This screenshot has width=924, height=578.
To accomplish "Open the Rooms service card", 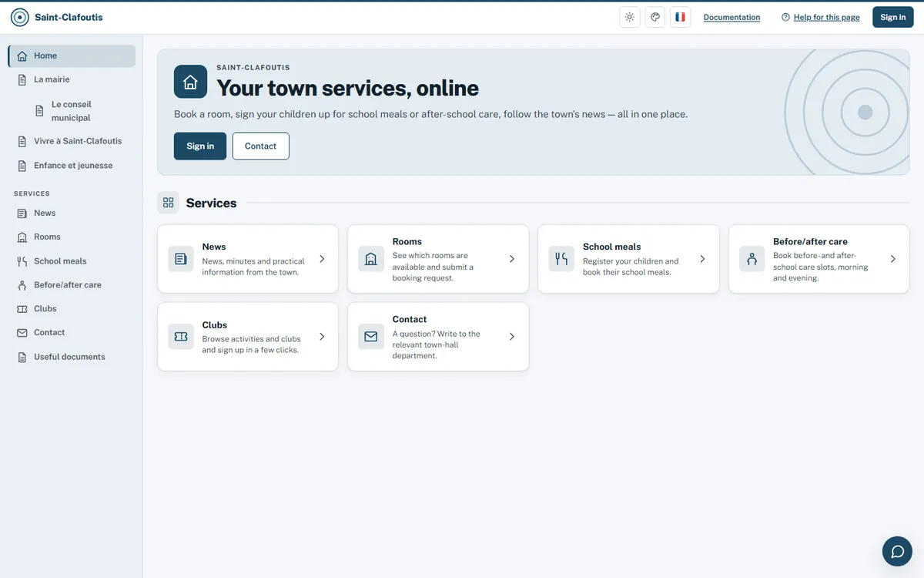I will click(x=438, y=259).
